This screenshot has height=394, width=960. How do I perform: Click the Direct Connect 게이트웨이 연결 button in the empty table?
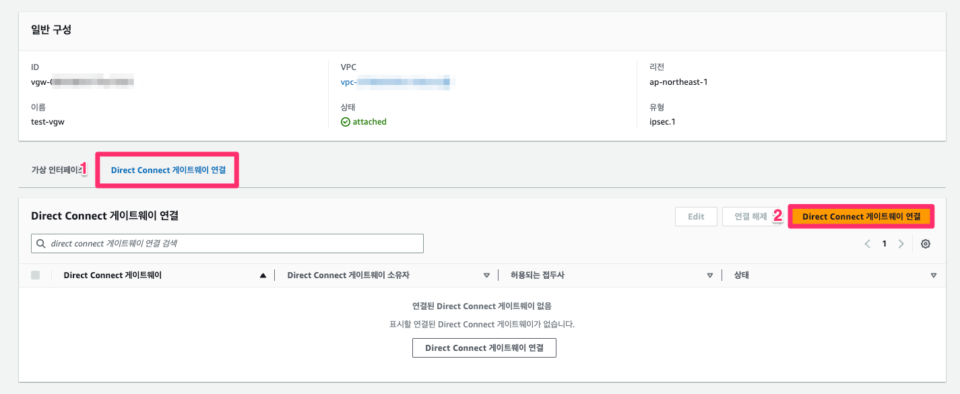(x=484, y=348)
